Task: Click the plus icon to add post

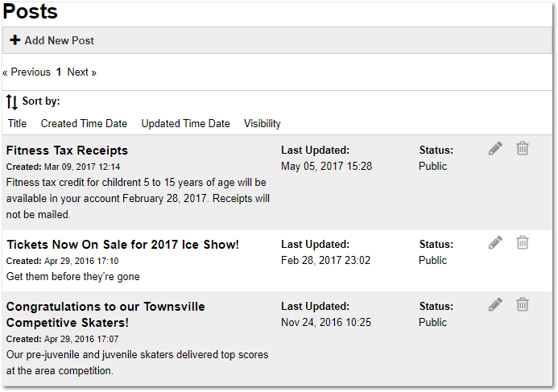Action: point(14,40)
